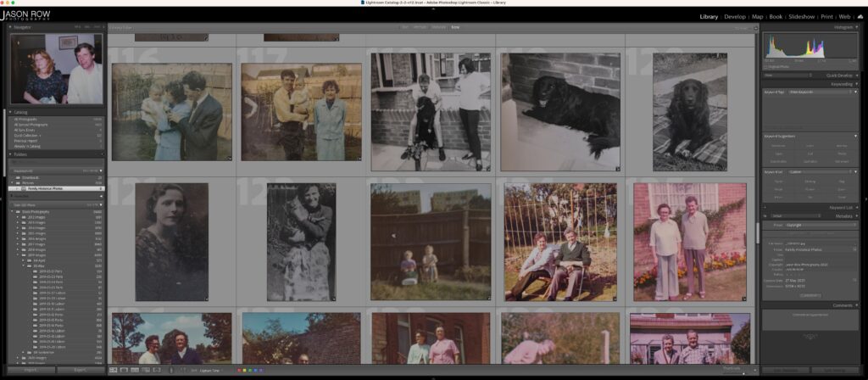Click the sort direction icon

pyautogui.click(x=183, y=370)
